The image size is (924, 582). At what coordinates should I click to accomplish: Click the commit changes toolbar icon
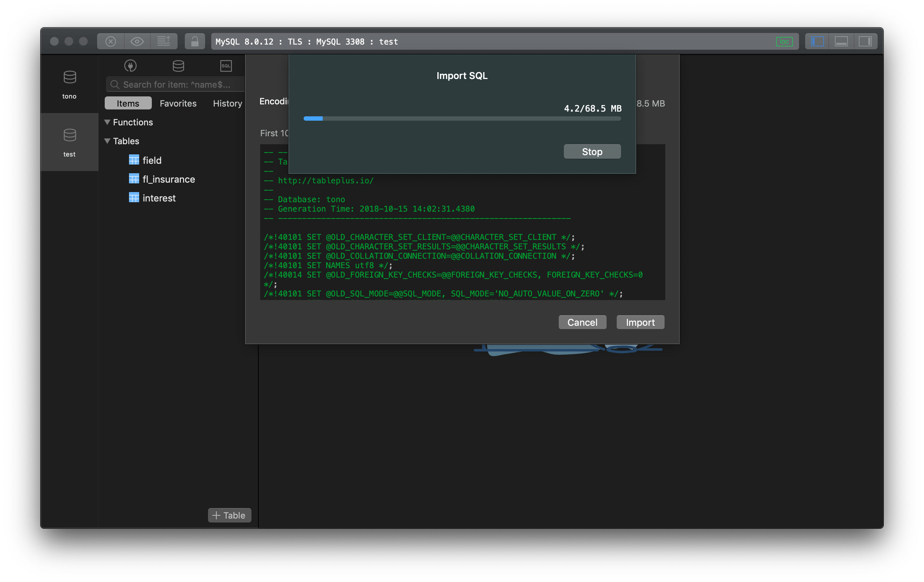coord(164,41)
